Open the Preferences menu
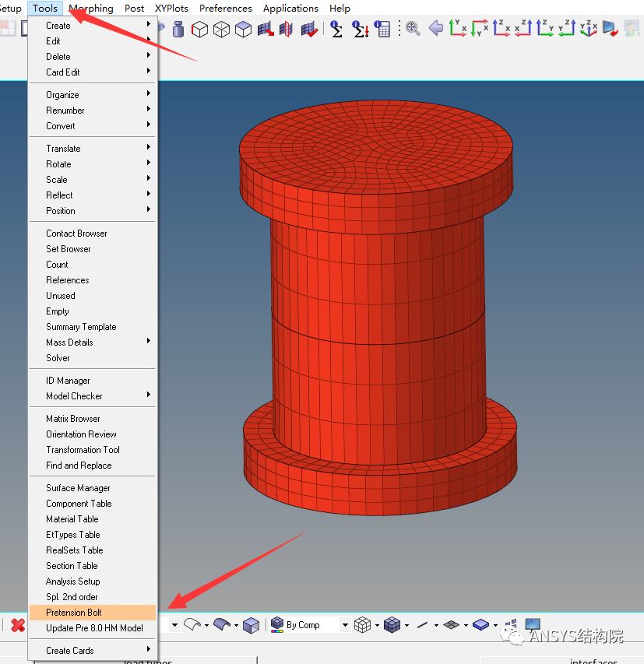This screenshot has height=664, width=644. tap(225, 8)
